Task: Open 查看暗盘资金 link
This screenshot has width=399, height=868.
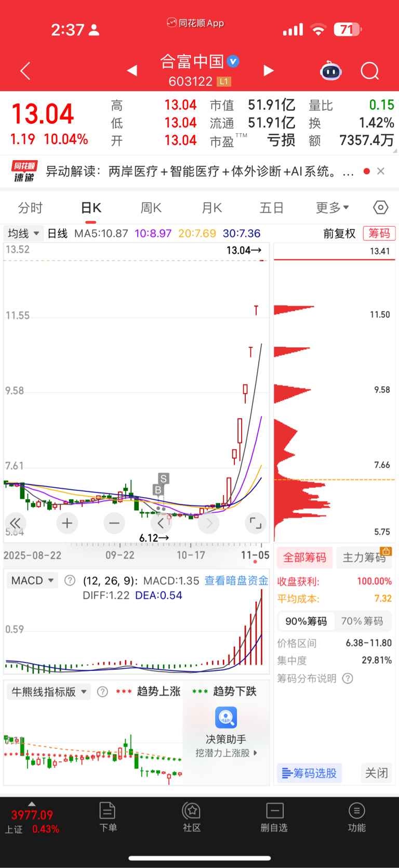Action: click(236, 580)
